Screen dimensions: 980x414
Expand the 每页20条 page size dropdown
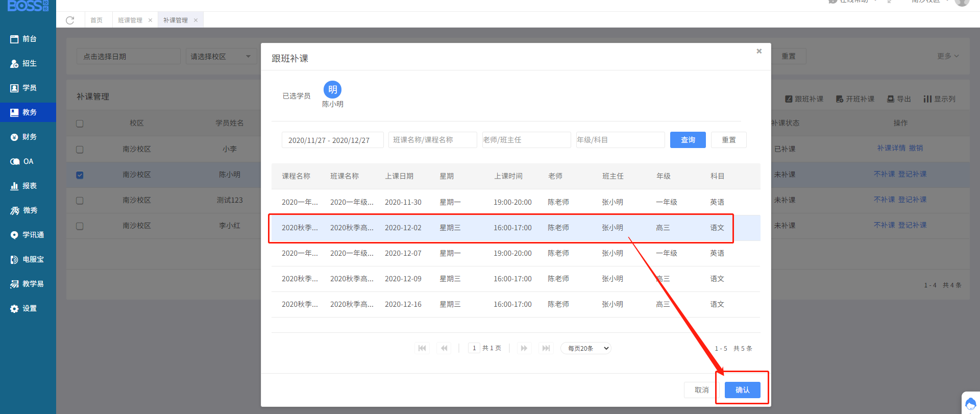pyautogui.click(x=585, y=348)
